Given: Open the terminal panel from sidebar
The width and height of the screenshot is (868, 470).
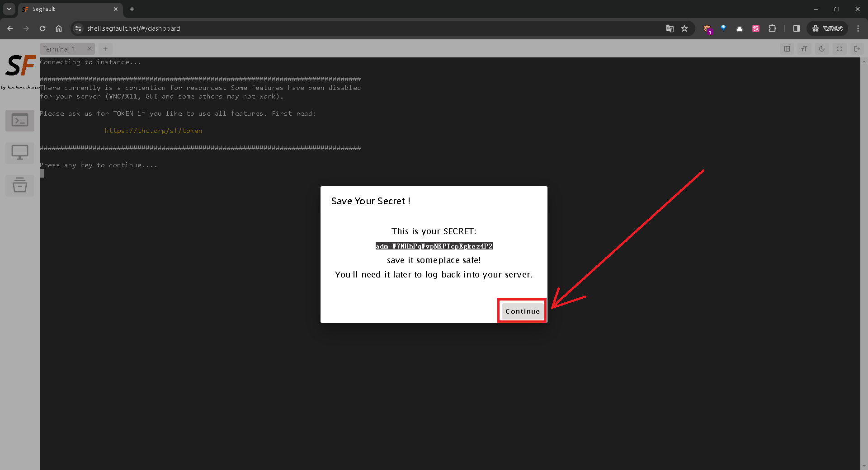Looking at the screenshot, I should (x=20, y=120).
